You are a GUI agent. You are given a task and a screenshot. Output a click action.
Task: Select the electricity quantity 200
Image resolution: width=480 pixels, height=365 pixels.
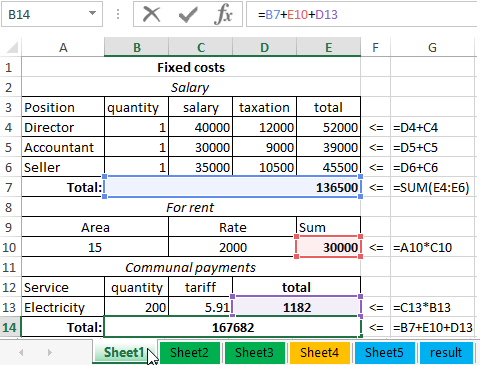[136, 307]
